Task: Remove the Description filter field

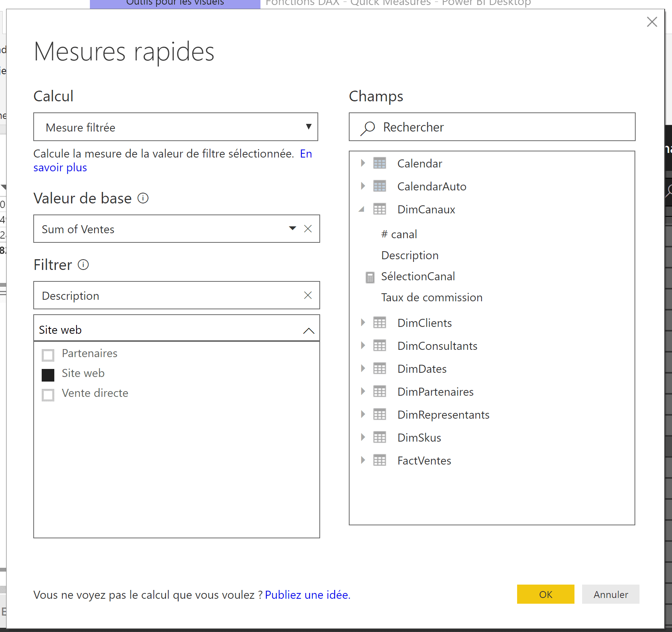Action: 308,295
